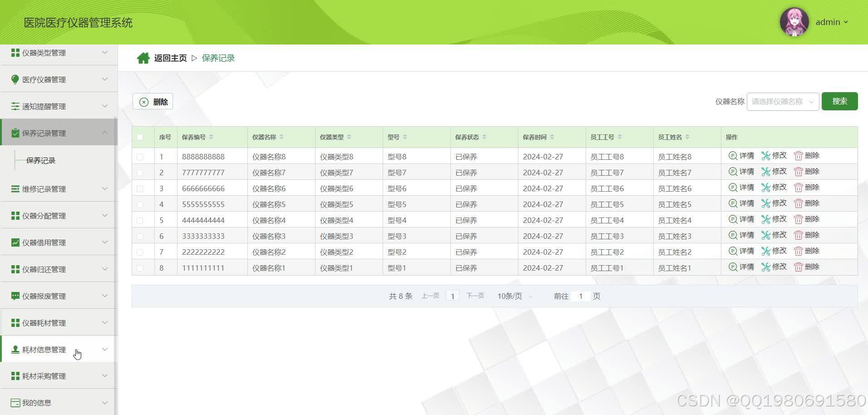Click the 仪器借用管理 chart icon

(15, 242)
